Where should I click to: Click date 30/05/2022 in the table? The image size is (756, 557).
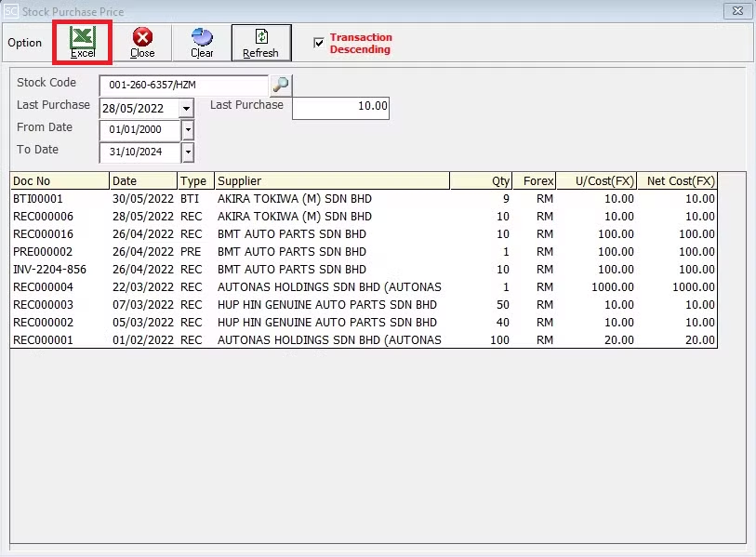(142, 199)
